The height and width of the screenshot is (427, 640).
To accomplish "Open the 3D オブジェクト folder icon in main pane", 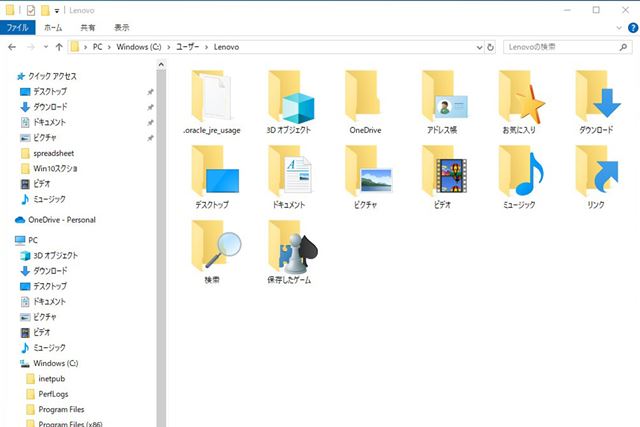I will coord(289,102).
